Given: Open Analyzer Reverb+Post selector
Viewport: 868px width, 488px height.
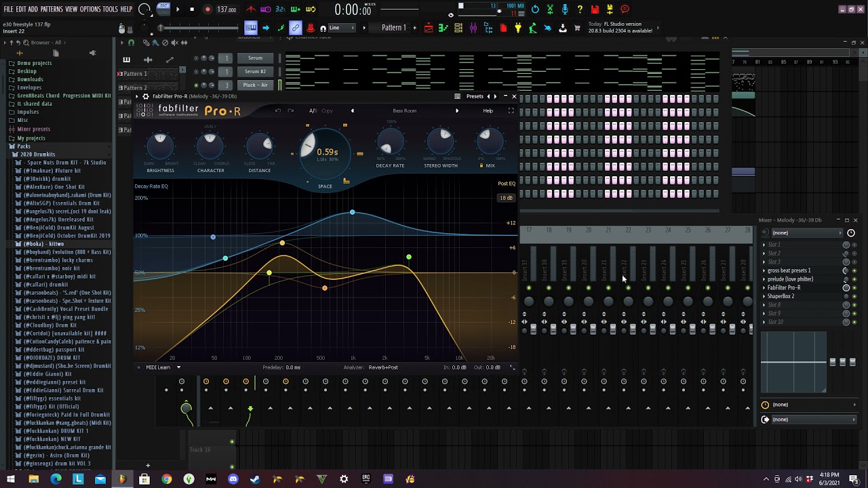Looking at the screenshot, I should [x=383, y=367].
